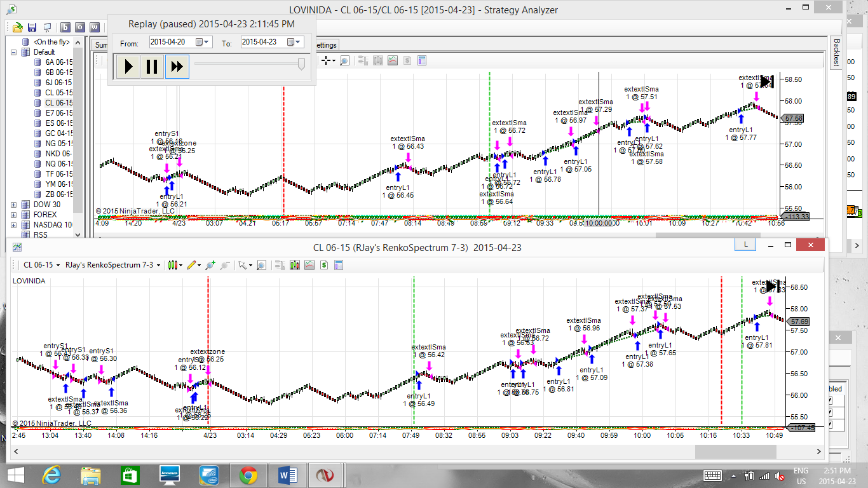Expand the NASDAQ 100 instrument list

[x=14, y=225]
